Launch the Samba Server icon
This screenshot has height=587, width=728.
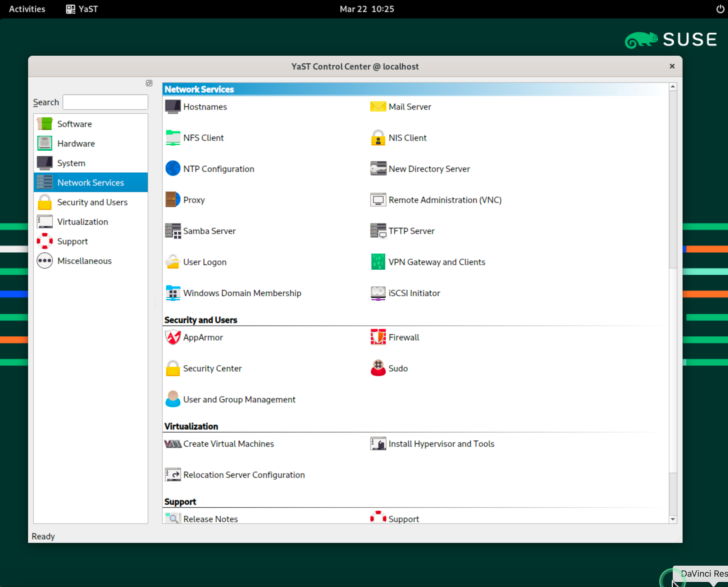pyautogui.click(x=173, y=231)
